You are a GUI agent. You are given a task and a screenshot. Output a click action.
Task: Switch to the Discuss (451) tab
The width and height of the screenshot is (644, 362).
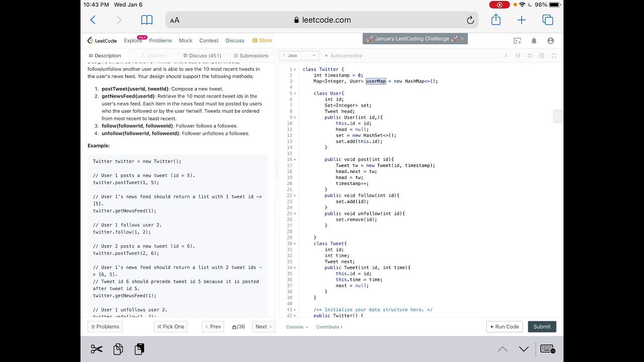point(202,56)
